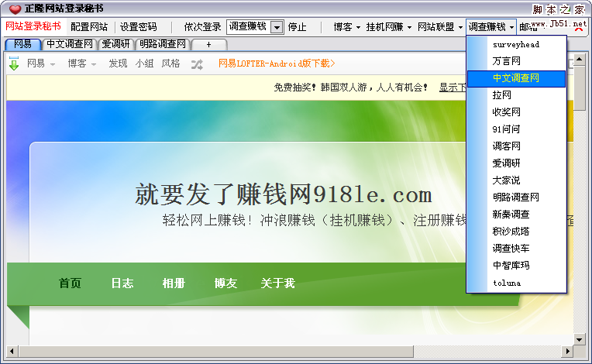Image resolution: width=592 pixels, height=364 pixels.
Task: Click 设置密码 toolbar button
Action: (x=138, y=27)
